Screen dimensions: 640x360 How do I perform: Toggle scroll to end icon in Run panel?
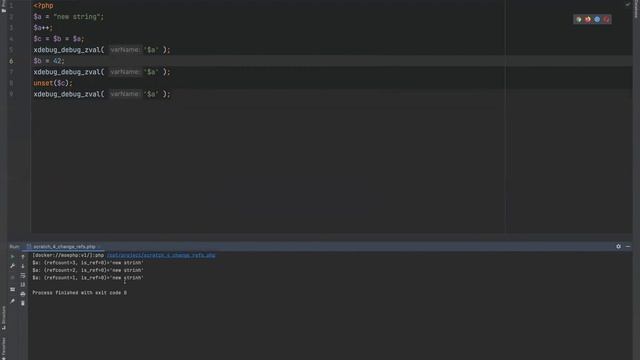point(23,284)
